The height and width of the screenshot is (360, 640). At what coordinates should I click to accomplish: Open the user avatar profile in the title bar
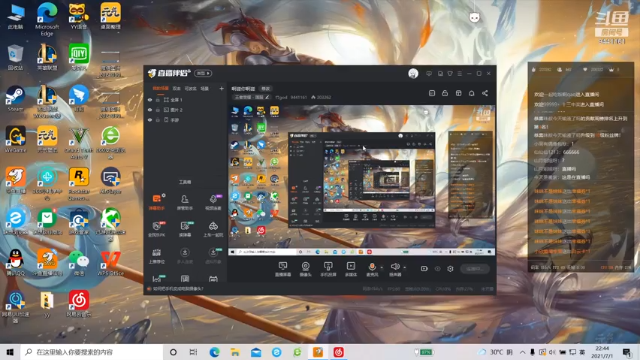coord(413,73)
